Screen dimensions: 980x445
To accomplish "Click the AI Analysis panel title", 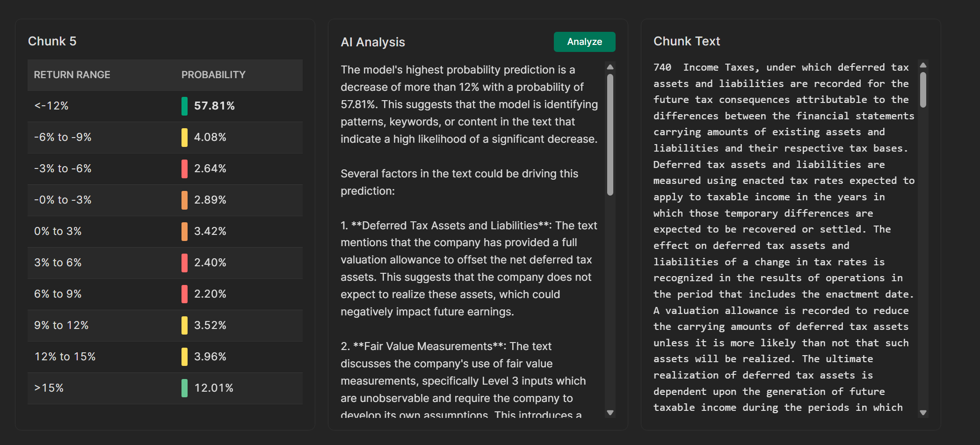I will coord(372,42).
